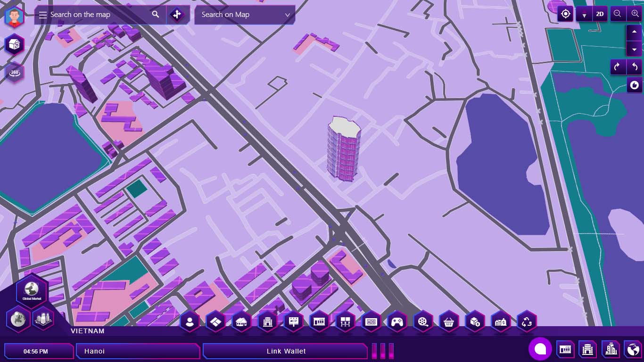The image size is (644, 362).
Task: Select the city skyline icon at bottom right
Action: (611, 349)
